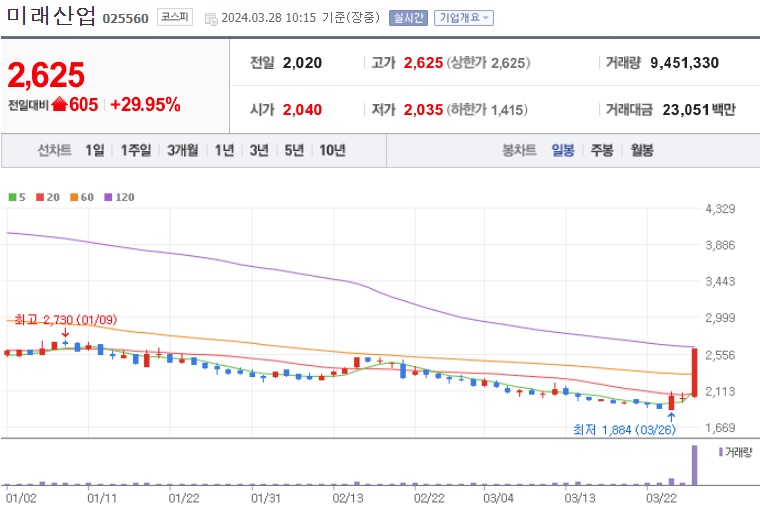The width and height of the screenshot is (760, 510).
Task: Click the 02/13 date axis label
Action: [x=348, y=498]
